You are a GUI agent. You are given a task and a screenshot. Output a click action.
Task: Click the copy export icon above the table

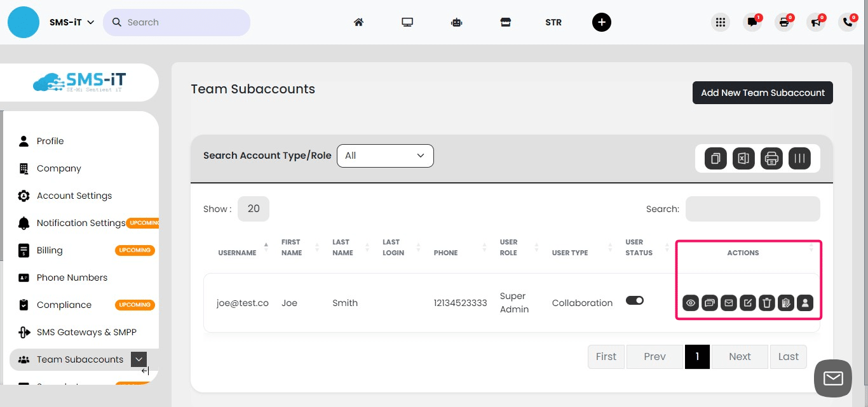(x=714, y=158)
